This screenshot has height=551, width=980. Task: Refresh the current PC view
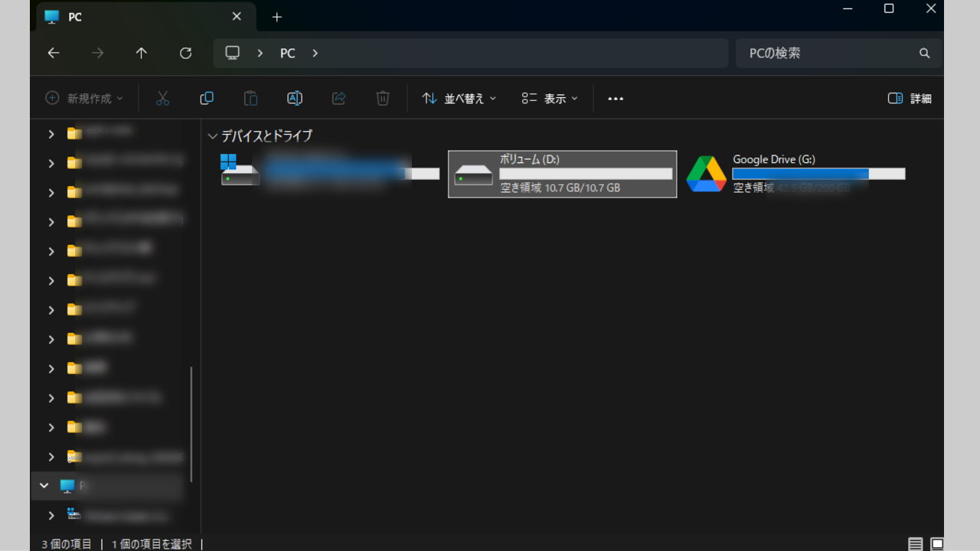click(185, 53)
